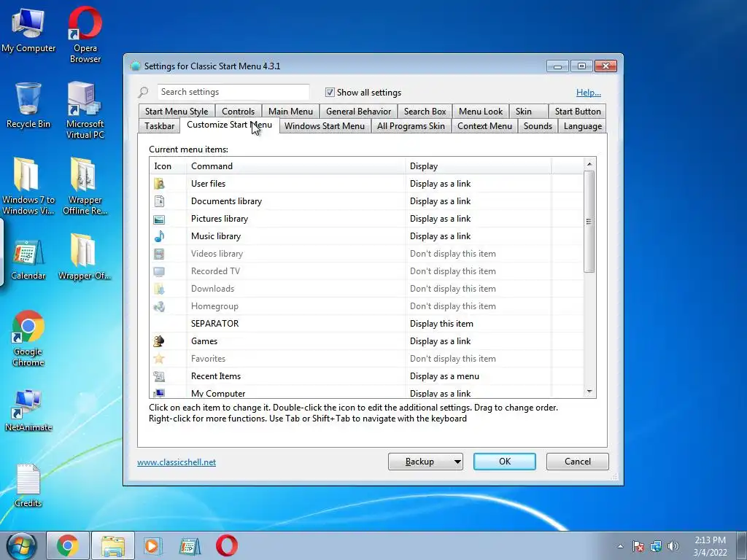Image resolution: width=747 pixels, height=560 pixels.
Task: Click the search magnifier icon
Action: [x=144, y=92]
